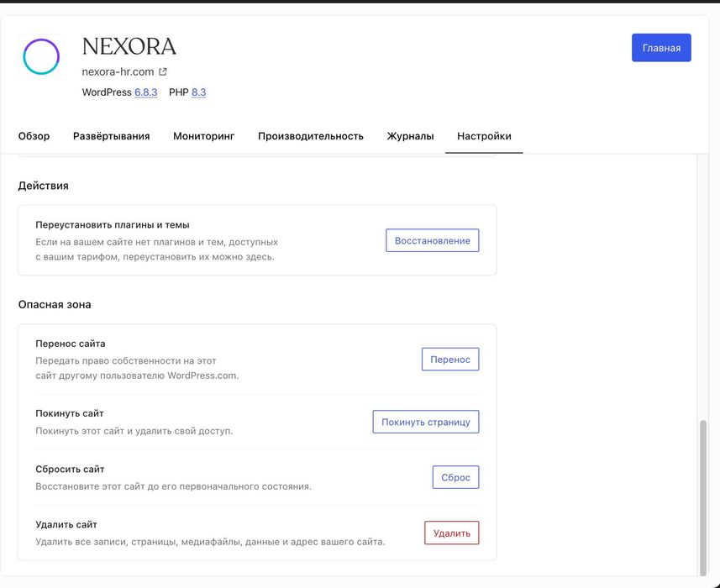
Task: Click the Перенос button to transfer site
Action: pyautogui.click(x=450, y=360)
